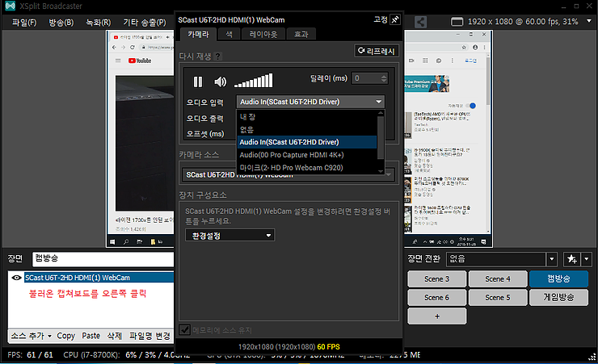Switch to the 카메라 tab
The image size is (598, 364).
click(x=198, y=34)
